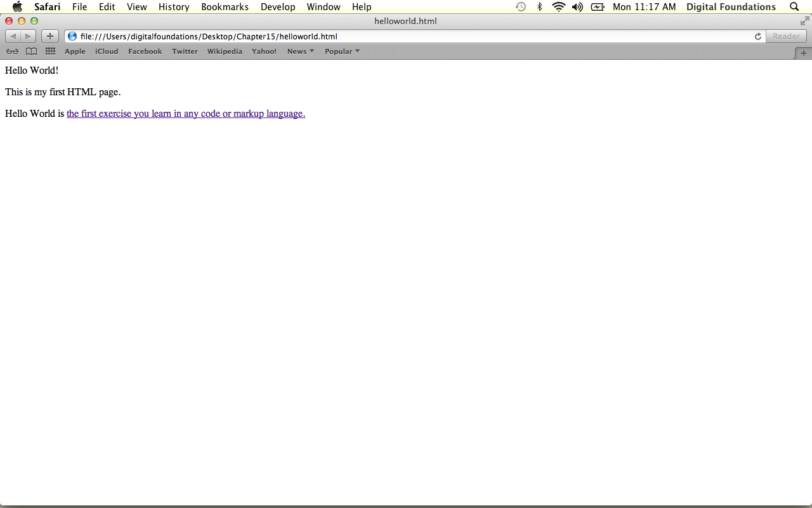Reload the page using the refresh icon
Viewport: 812px width, 508px height.
coord(757,36)
